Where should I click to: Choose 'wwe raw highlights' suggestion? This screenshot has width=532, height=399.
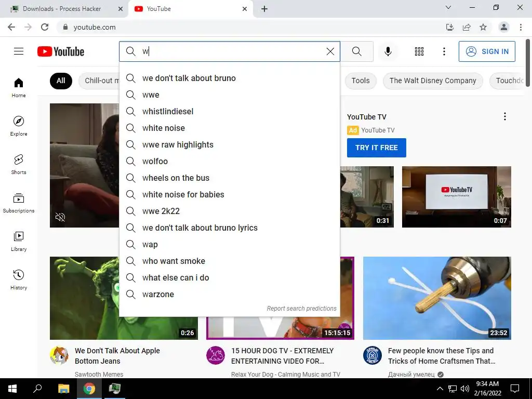click(x=229, y=144)
